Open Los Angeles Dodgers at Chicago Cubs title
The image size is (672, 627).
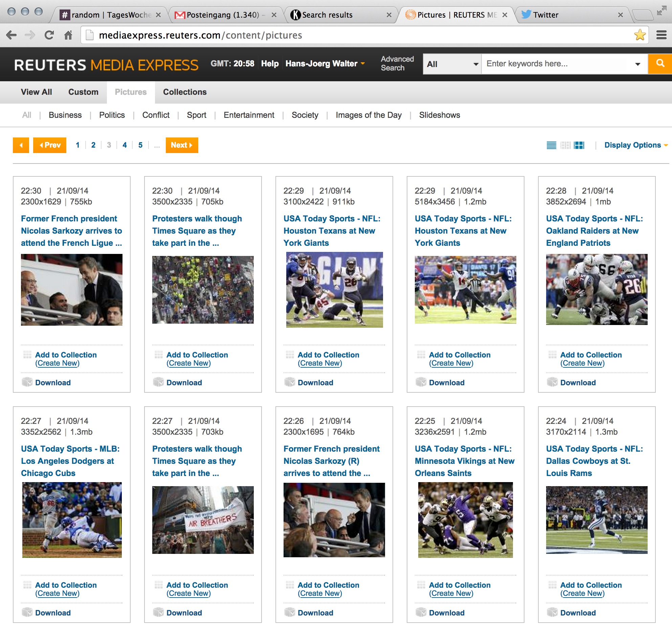[x=70, y=461]
